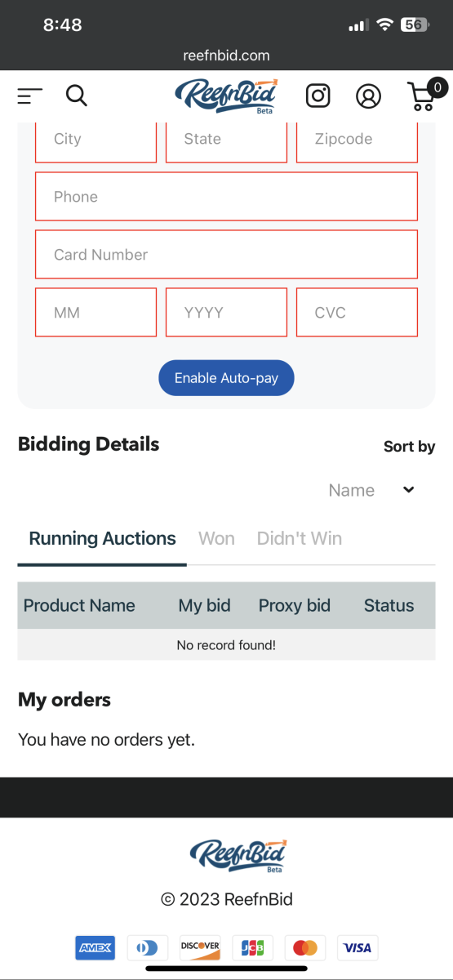Focus the Zipcode input field
Screen dimensions: 453x980
coord(357,140)
